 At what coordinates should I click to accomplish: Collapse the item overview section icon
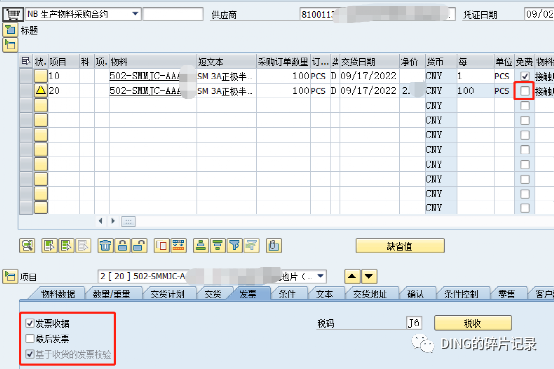[10, 45]
